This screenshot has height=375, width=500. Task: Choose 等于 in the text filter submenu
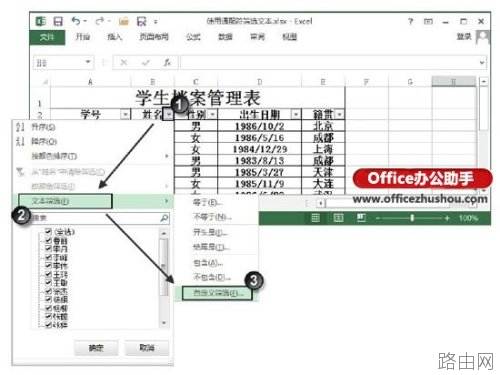(x=217, y=202)
